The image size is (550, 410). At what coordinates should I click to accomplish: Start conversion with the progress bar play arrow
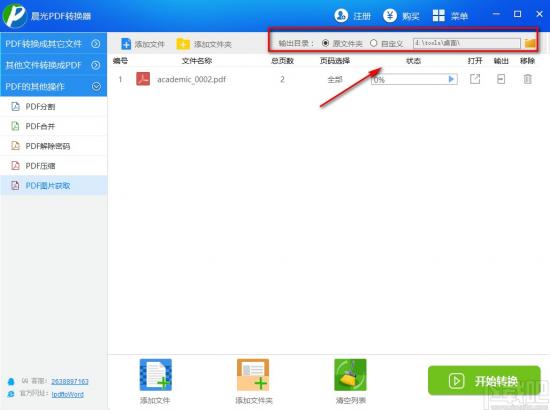click(x=451, y=79)
